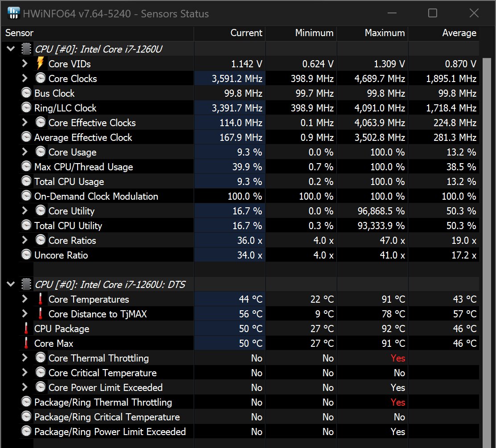Click the clock icon beside Core Critical Temperature

tap(41, 372)
